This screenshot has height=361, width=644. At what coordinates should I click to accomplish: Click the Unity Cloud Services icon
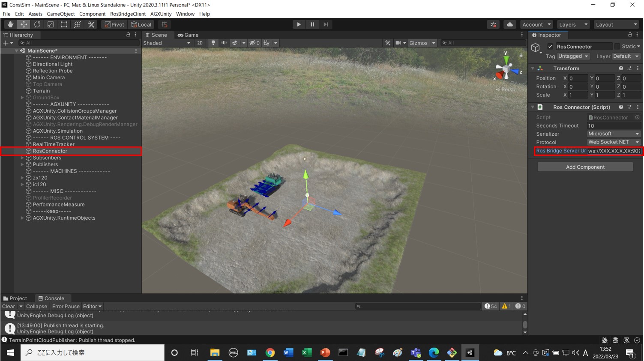click(x=509, y=24)
